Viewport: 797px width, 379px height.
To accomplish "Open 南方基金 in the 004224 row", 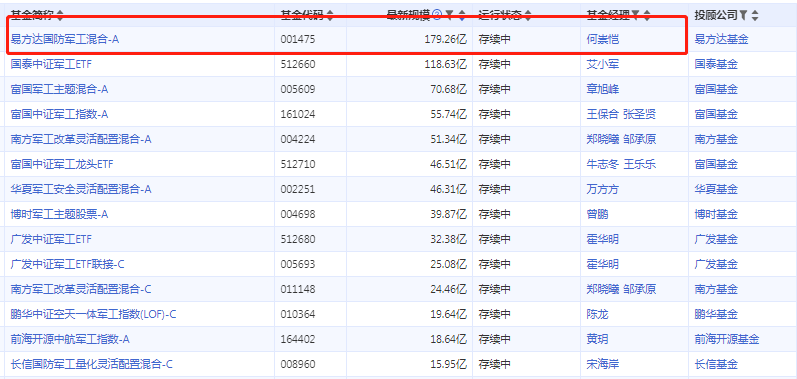I will point(716,139).
